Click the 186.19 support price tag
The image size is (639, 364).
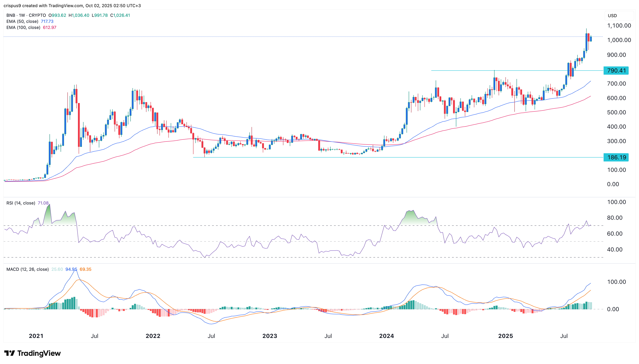(616, 157)
